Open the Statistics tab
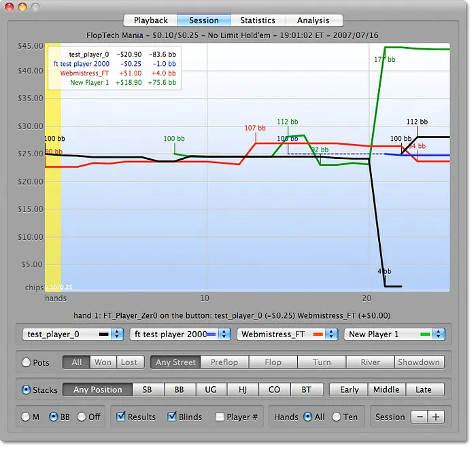 [x=258, y=20]
